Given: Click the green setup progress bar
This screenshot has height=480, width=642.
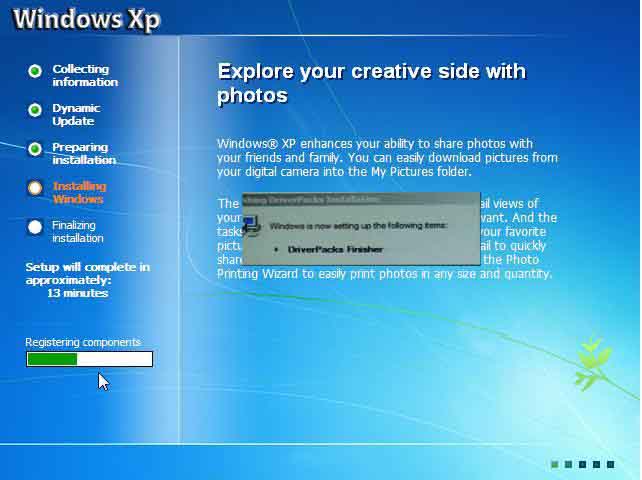Looking at the screenshot, I should coord(90,359).
